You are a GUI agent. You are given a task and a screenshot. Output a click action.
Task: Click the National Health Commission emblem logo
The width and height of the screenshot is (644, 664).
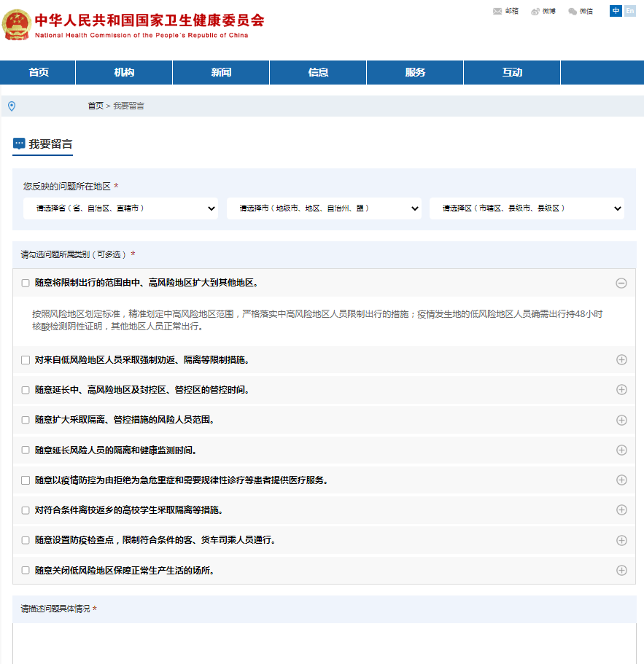[18, 23]
